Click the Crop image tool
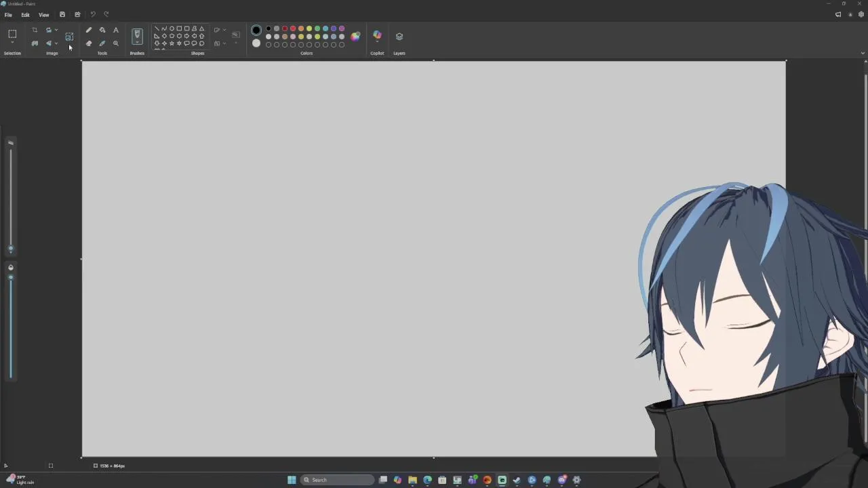This screenshot has height=488, width=868. [x=35, y=30]
